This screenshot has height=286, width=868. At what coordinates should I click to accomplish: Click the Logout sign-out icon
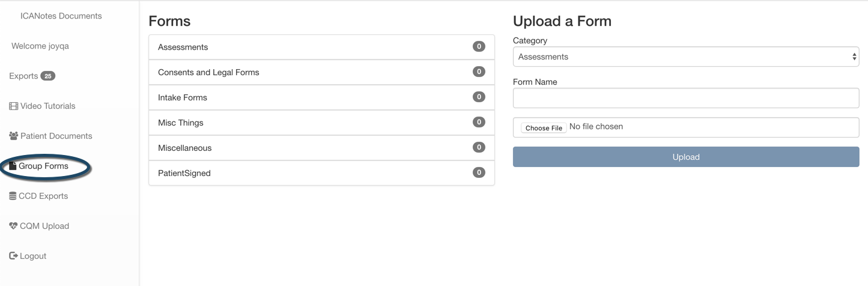click(x=13, y=257)
